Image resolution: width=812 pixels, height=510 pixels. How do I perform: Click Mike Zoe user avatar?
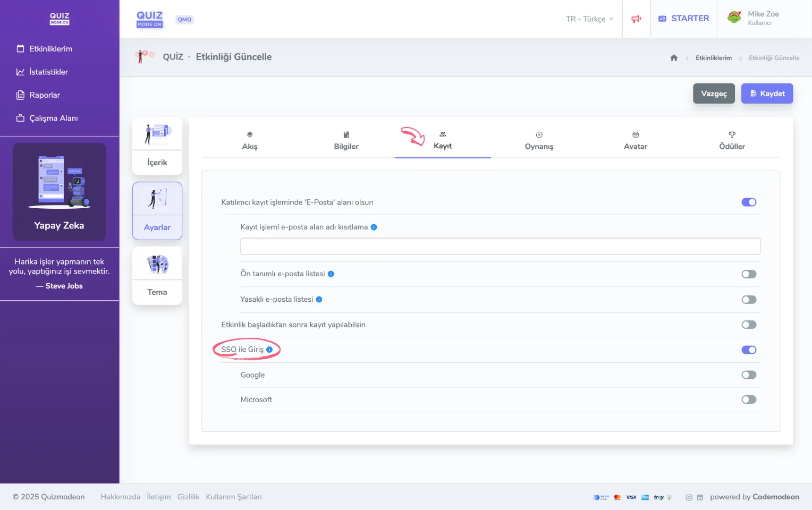[x=734, y=18]
